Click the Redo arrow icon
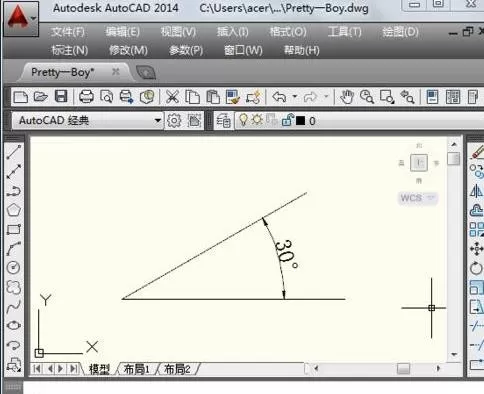Viewport: 484px width, 394px height. click(x=310, y=97)
